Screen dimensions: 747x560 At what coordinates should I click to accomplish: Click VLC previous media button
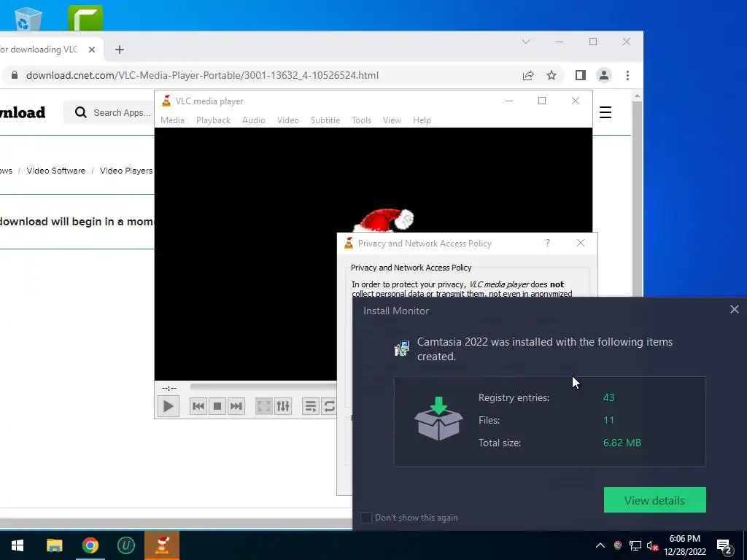198,406
